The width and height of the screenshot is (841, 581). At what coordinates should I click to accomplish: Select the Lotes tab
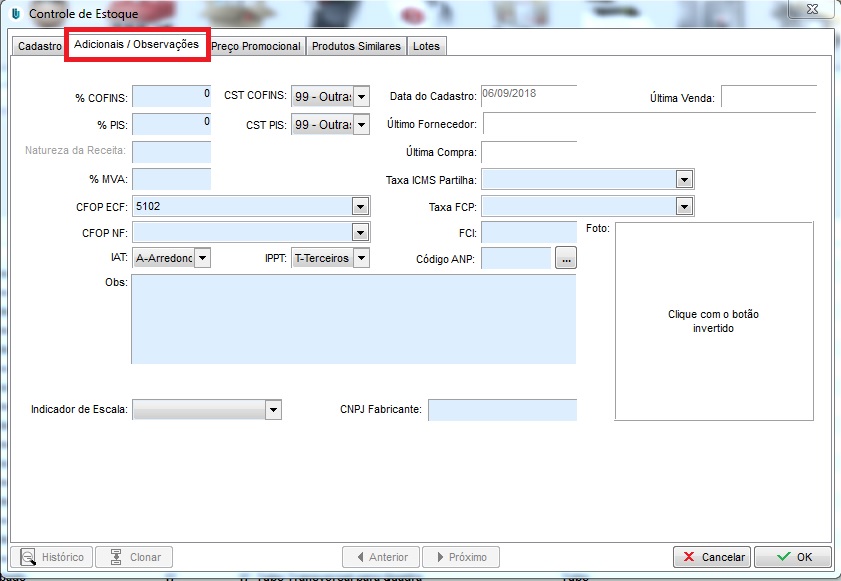(x=426, y=47)
